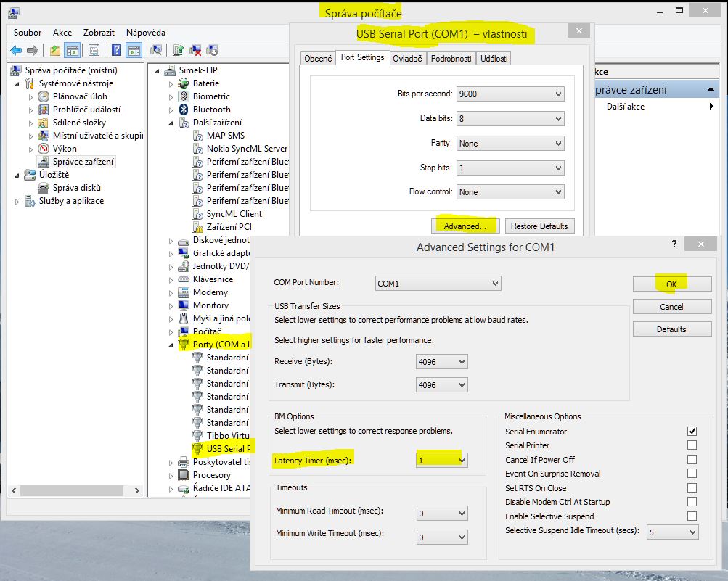728x581 pixels.
Task: Open the Bits per second dropdown
Action: (510, 94)
